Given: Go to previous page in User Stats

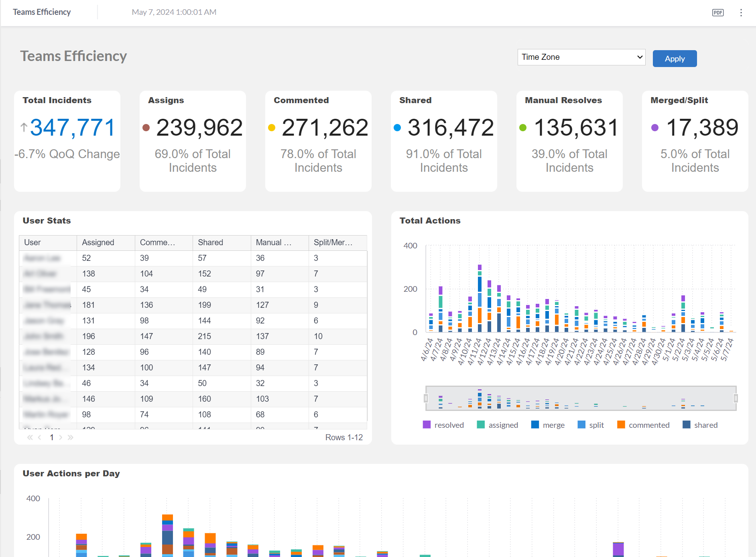Looking at the screenshot, I should point(39,437).
